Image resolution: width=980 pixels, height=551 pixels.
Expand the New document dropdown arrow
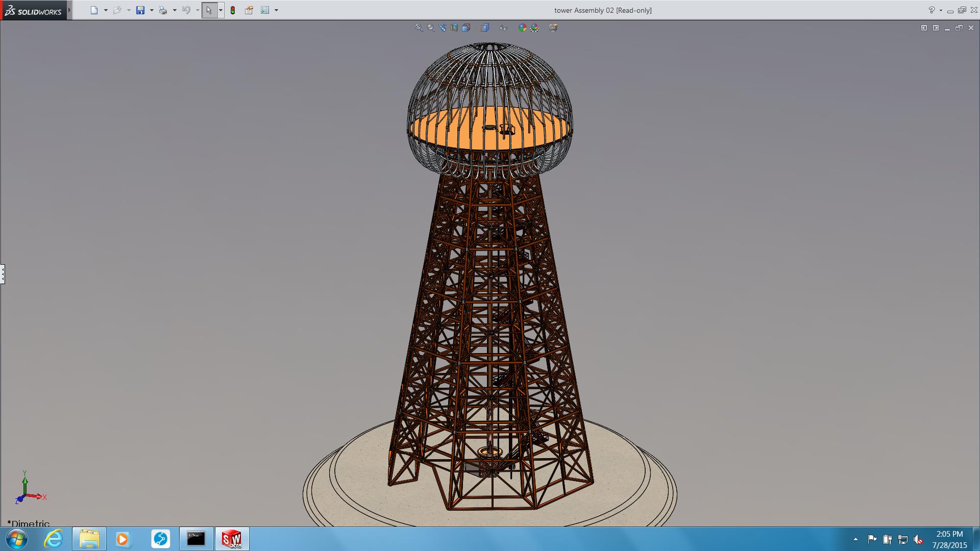(106, 10)
